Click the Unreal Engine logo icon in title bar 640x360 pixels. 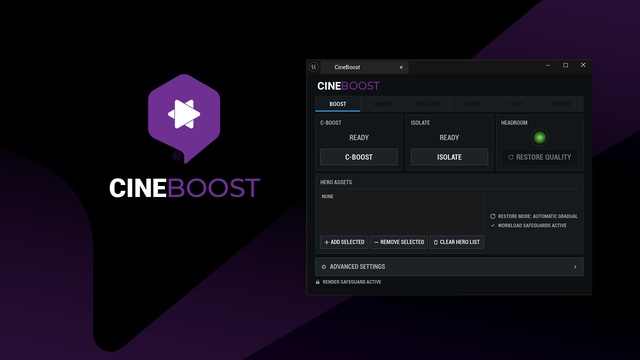313,67
